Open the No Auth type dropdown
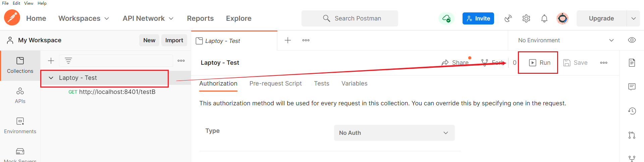Image resolution: width=644 pixels, height=162 pixels. coord(394,133)
